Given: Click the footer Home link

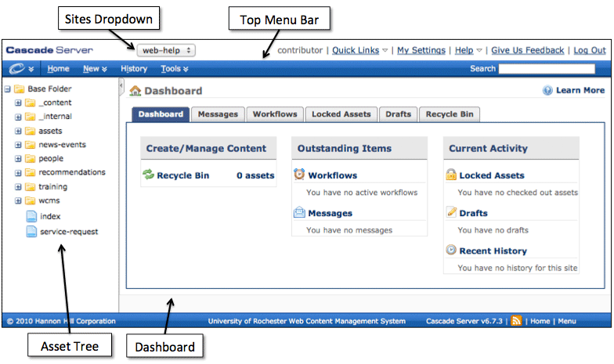Looking at the screenshot, I should [x=540, y=321].
